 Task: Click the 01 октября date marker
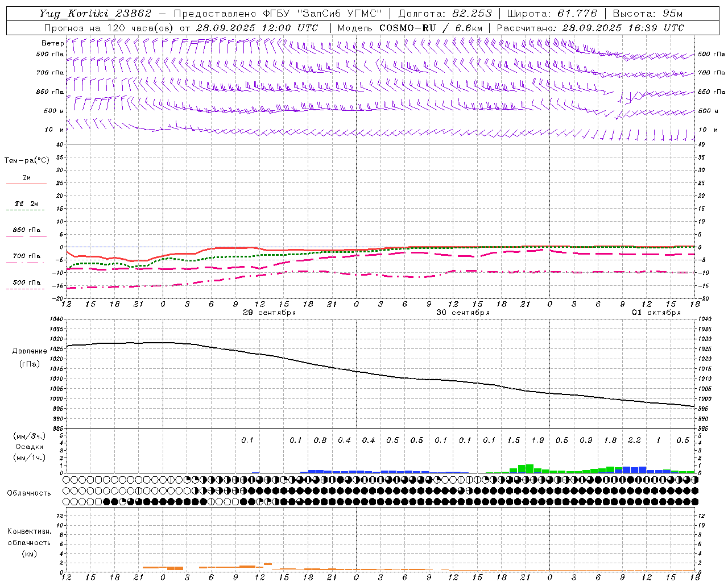656,313
